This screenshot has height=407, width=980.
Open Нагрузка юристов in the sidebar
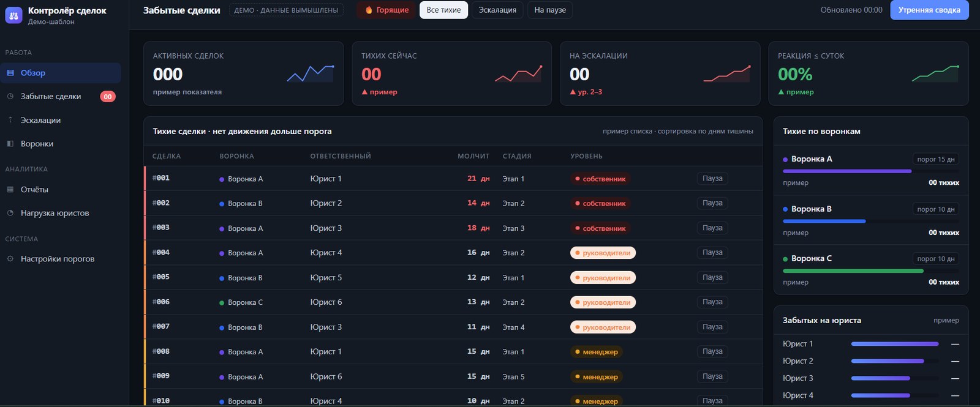click(x=61, y=213)
